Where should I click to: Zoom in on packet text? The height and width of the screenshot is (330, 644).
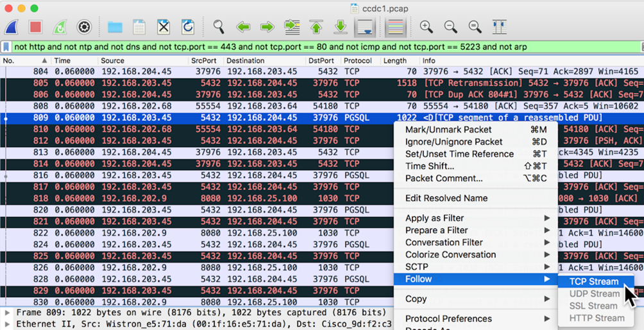[427, 27]
